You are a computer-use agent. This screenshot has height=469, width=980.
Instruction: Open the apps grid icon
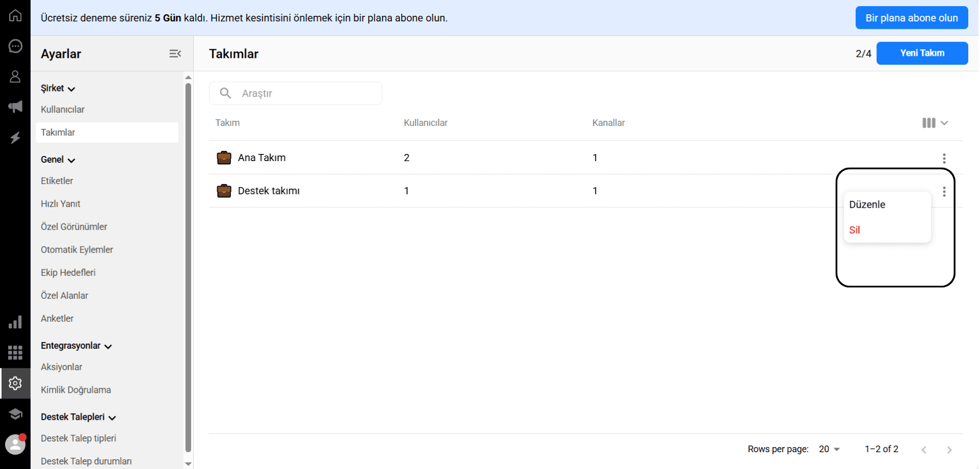tap(15, 352)
